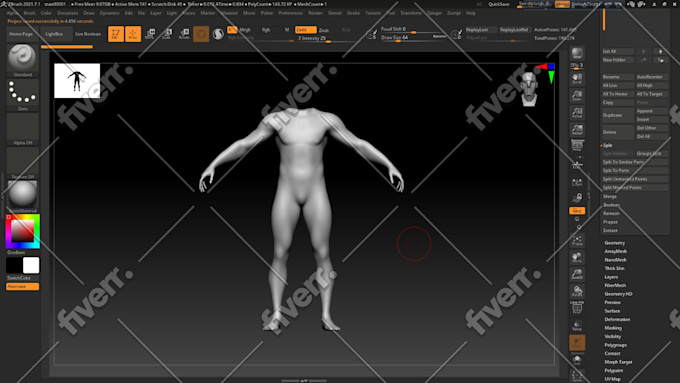The width and height of the screenshot is (680, 383).
Task: Expand the NanoMesh subpalette
Action: [x=615, y=260]
